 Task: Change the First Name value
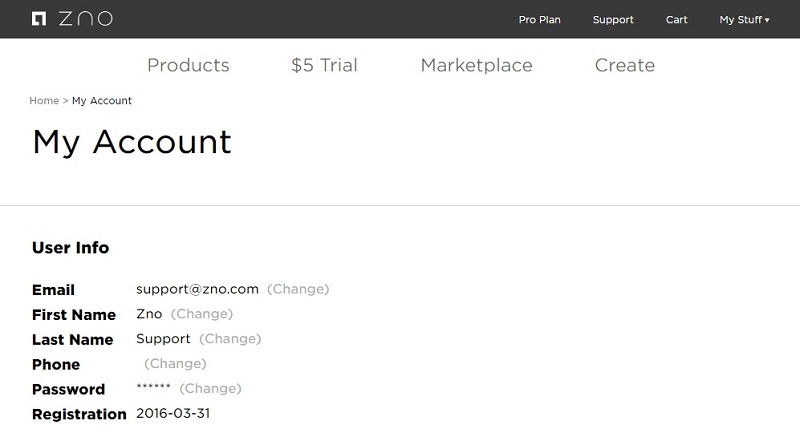click(202, 314)
